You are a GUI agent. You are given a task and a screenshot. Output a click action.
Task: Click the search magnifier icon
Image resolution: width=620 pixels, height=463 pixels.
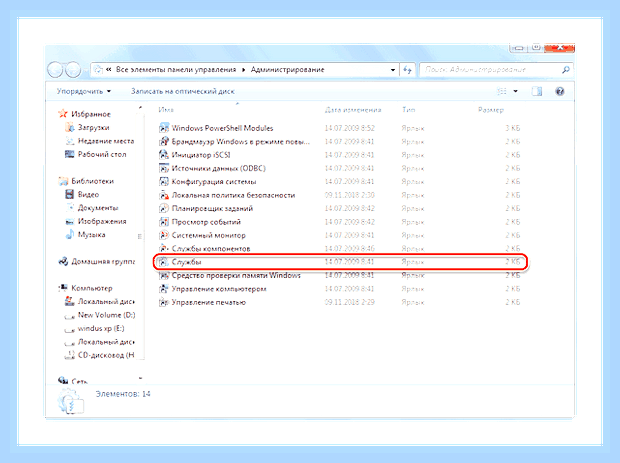(x=566, y=70)
